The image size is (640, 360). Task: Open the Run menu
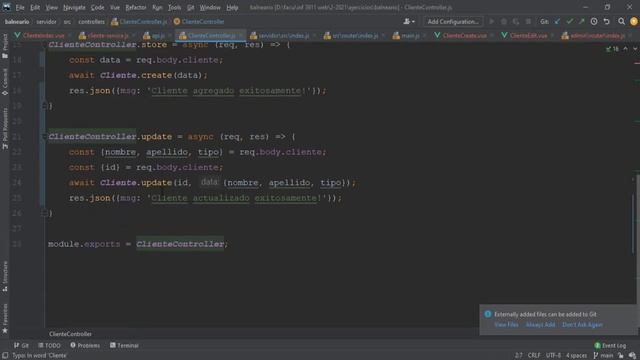157,7
